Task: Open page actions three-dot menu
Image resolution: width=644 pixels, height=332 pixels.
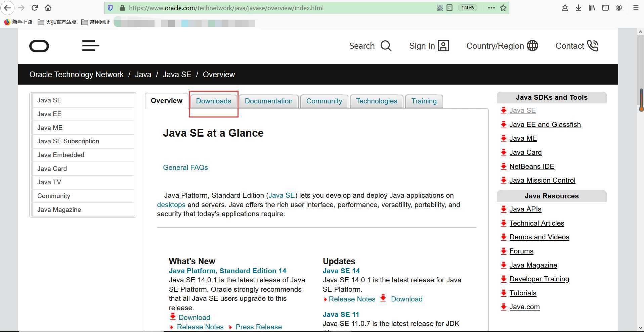Action: point(491,8)
